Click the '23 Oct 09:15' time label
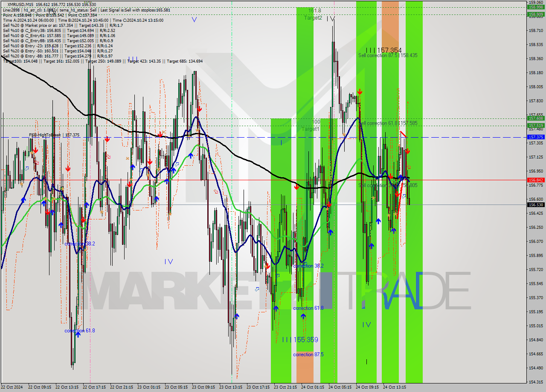This screenshot has height=392, width=546. pos(203,387)
